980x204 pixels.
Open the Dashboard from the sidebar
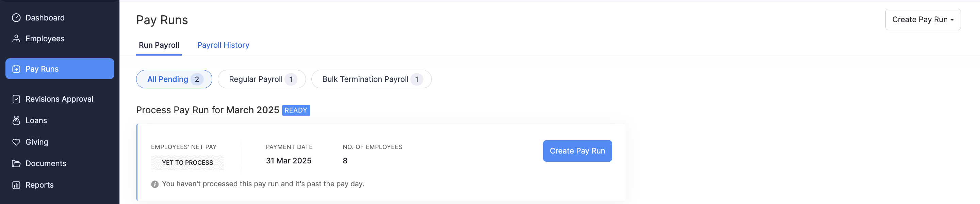(45, 17)
